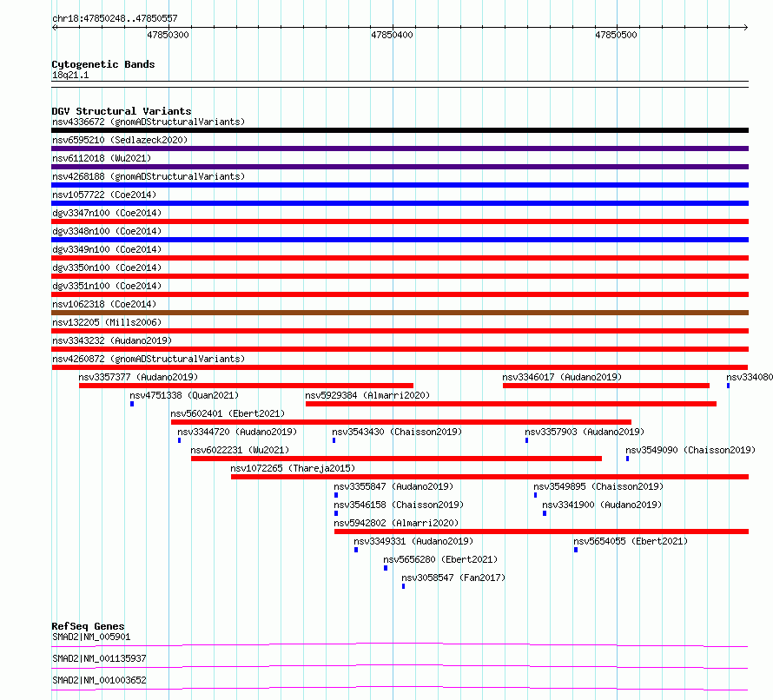Select nsv3549895 (Chaisson2019) label
The height and width of the screenshot is (700, 773).
click(598, 486)
